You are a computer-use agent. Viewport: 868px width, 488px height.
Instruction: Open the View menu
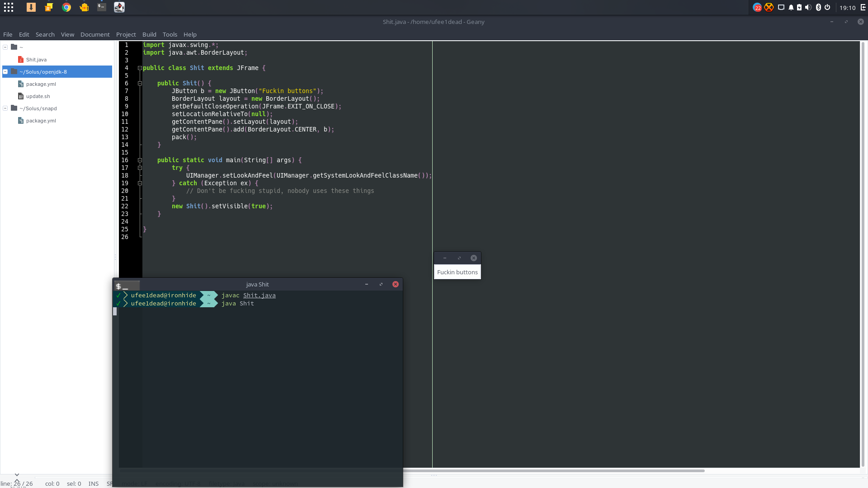coord(67,34)
